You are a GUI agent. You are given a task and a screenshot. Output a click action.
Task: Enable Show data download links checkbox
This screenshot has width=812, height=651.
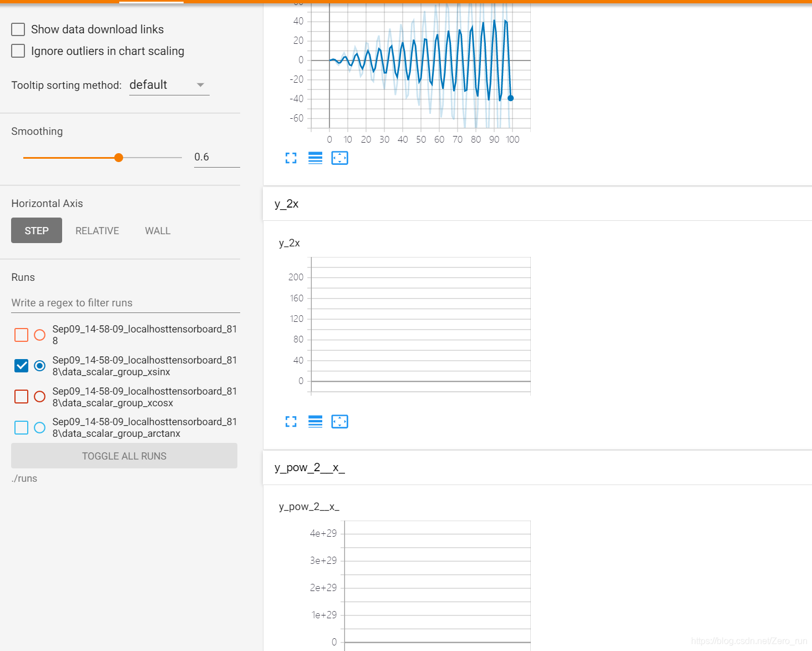[18, 29]
